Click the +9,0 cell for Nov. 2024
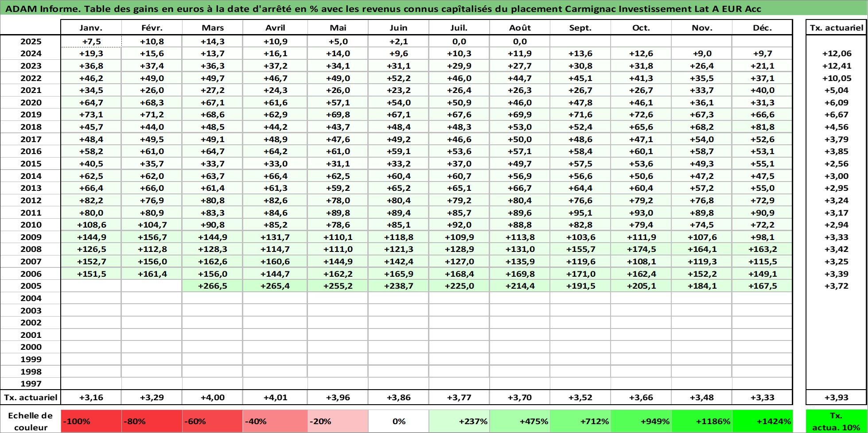 click(702, 53)
